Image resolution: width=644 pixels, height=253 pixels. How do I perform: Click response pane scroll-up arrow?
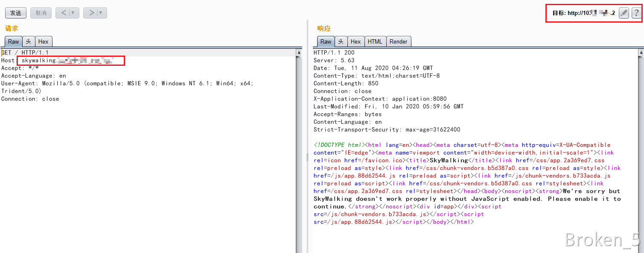pos(641,53)
